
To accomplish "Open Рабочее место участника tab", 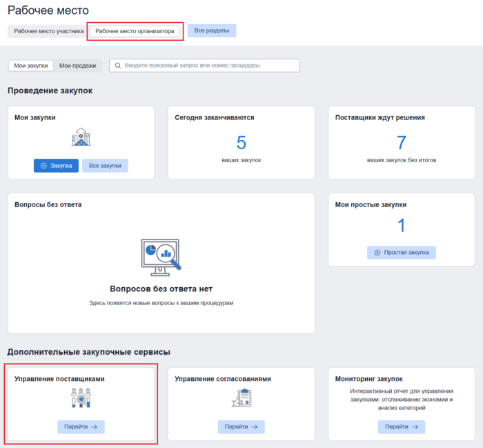I will tap(48, 31).
